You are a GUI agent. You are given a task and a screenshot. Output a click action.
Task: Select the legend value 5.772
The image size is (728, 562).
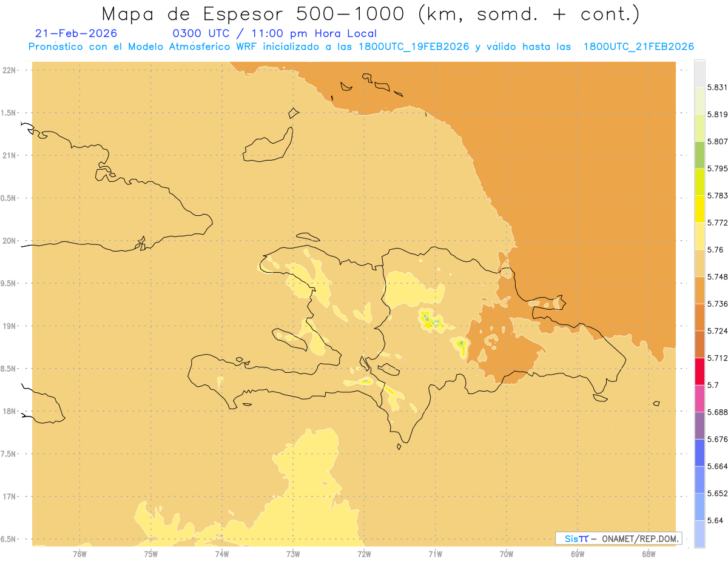pos(717,222)
